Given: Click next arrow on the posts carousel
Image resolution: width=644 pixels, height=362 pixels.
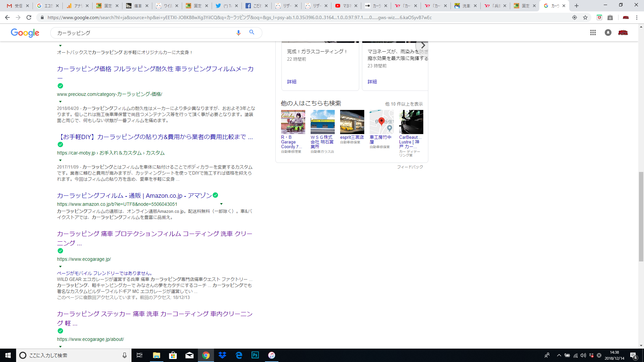Looking at the screenshot, I should (423, 45).
